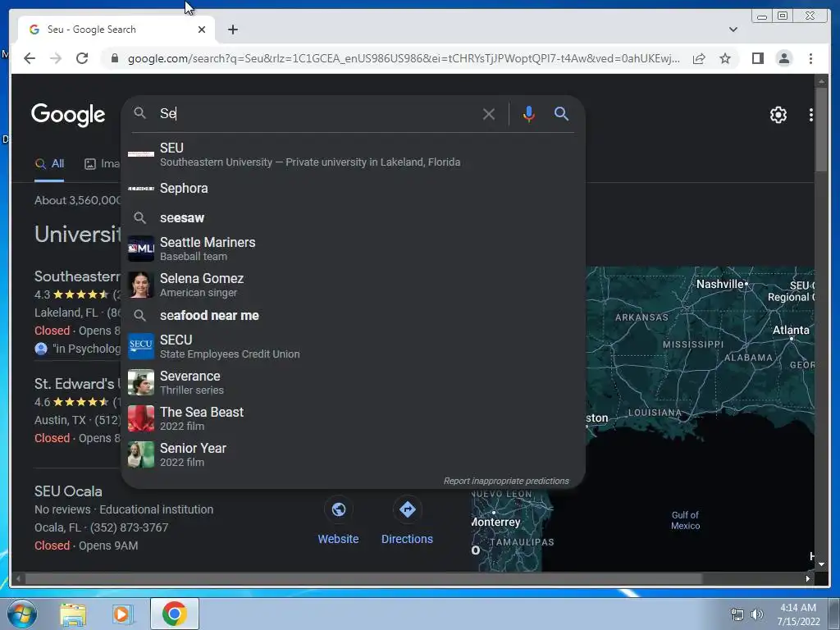Go back to previous page

click(x=30, y=58)
